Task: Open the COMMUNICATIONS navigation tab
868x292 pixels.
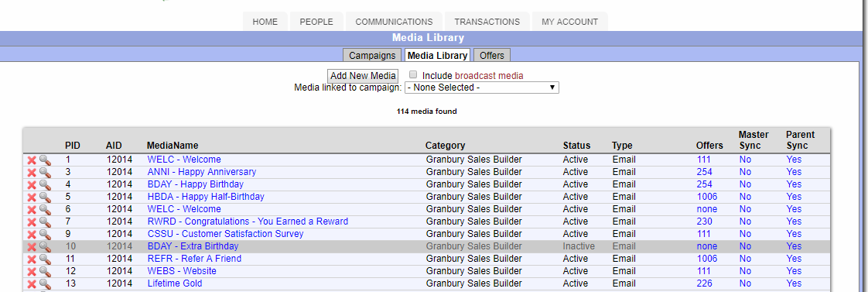Action: (x=394, y=22)
